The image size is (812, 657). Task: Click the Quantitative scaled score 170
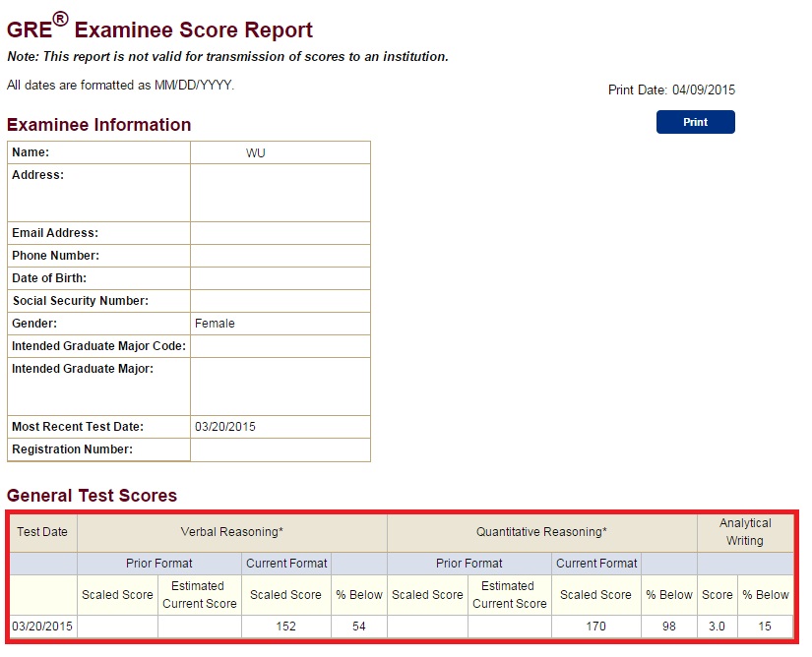click(596, 627)
